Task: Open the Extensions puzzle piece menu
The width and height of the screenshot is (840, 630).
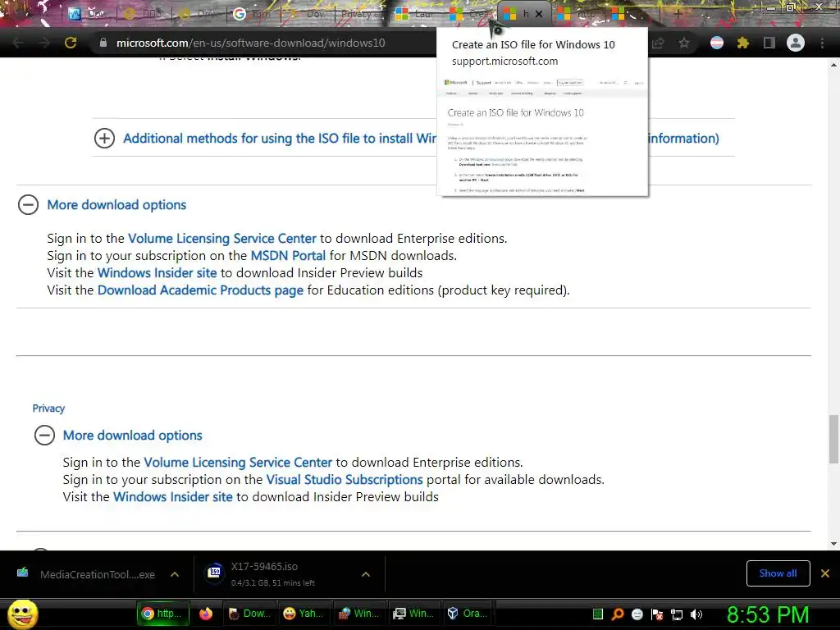Action: (x=743, y=43)
